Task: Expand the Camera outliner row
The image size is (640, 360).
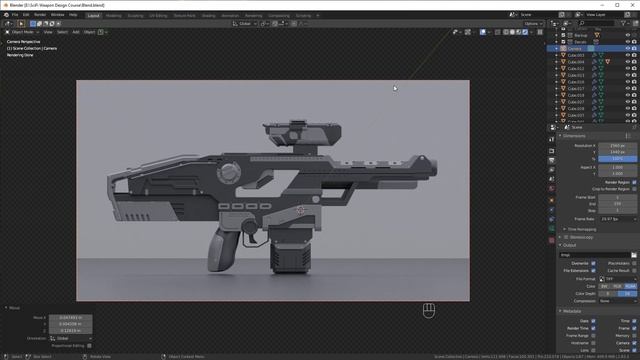Action: pyautogui.click(x=556, y=49)
